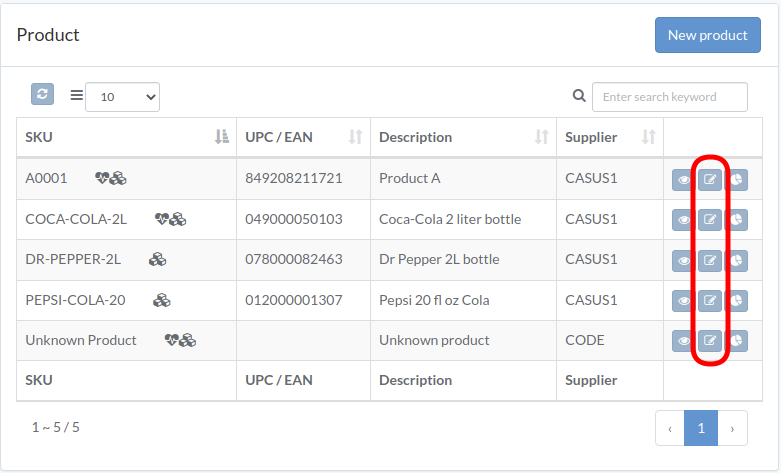Image resolution: width=781 pixels, height=473 pixels.
Task: Click CASUS1 supplier in A0001 row
Action: click(x=591, y=178)
